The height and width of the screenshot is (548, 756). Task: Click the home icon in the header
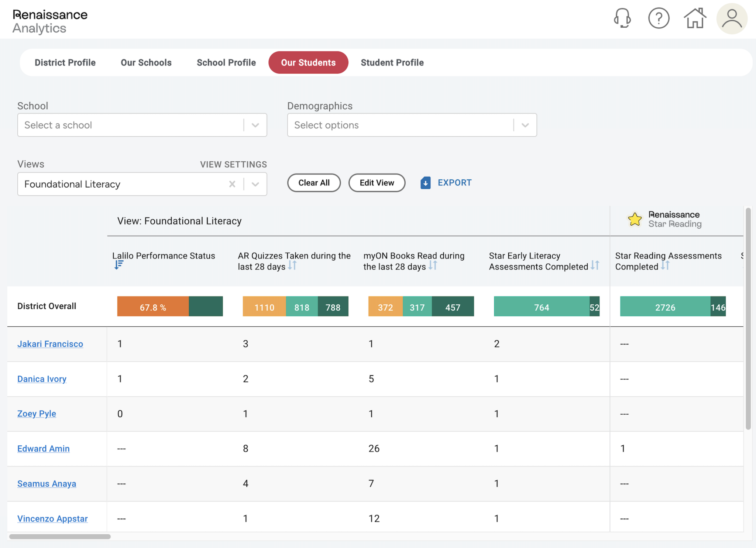[695, 18]
